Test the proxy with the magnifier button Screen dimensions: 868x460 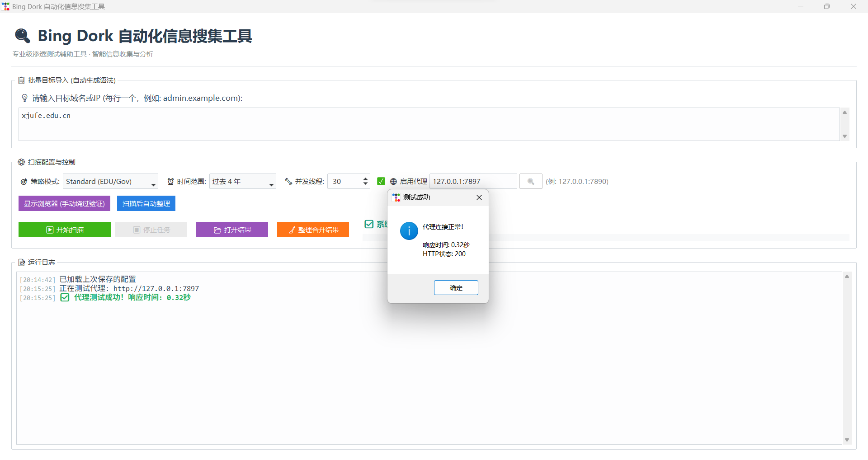click(531, 182)
